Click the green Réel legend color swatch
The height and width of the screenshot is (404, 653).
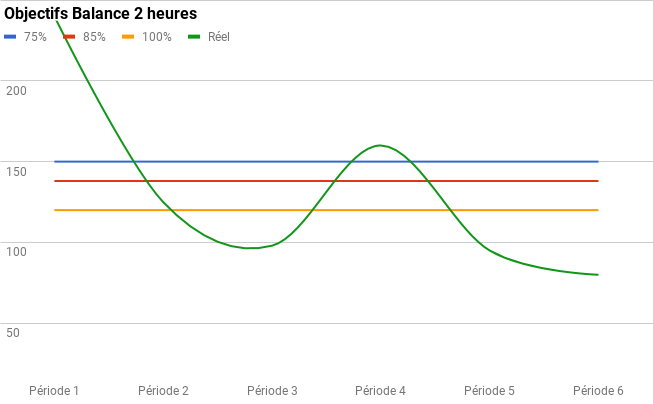pyautogui.click(x=194, y=37)
